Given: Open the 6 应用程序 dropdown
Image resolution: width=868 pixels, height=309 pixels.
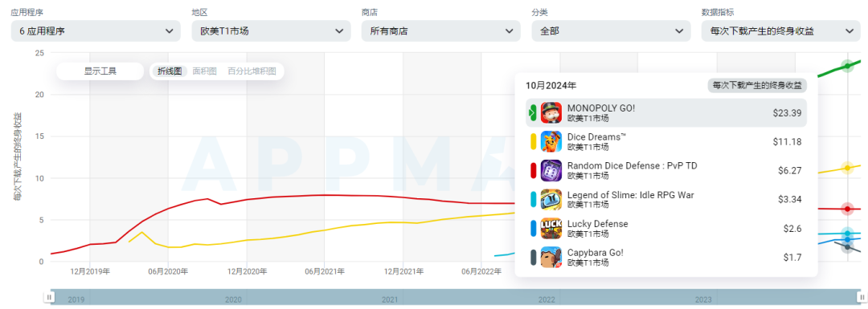Looking at the screenshot, I should point(95,31).
